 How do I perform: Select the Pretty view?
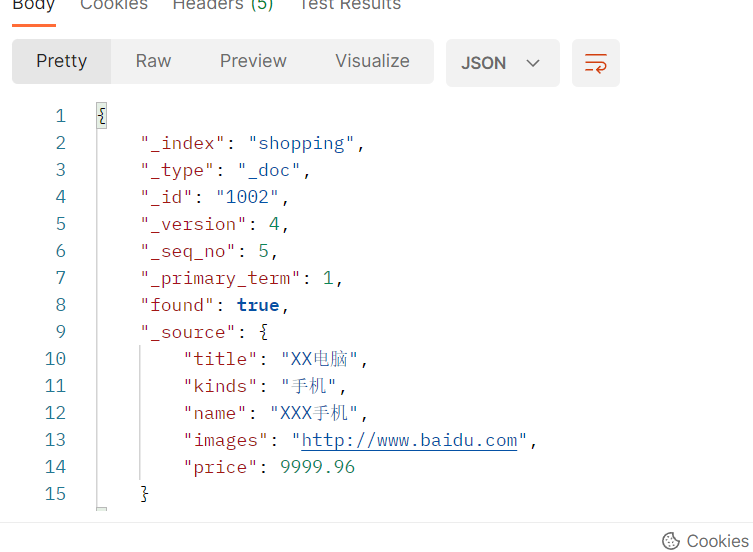click(x=61, y=61)
